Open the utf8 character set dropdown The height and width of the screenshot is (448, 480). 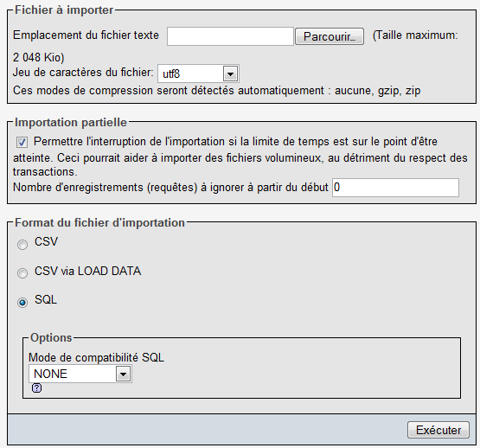[x=198, y=74]
